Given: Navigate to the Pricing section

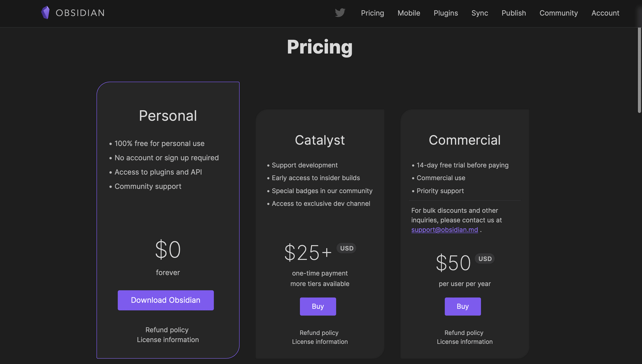Looking at the screenshot, I should coord(373,13).
